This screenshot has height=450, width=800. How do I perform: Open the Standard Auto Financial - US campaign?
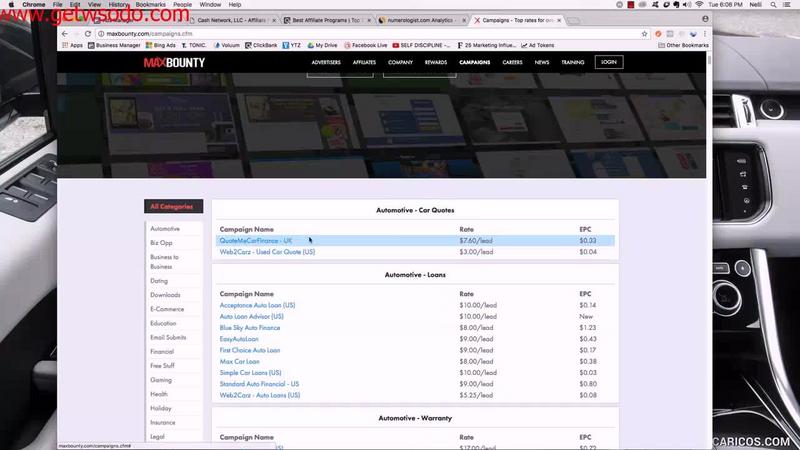(x=259, y=384)
